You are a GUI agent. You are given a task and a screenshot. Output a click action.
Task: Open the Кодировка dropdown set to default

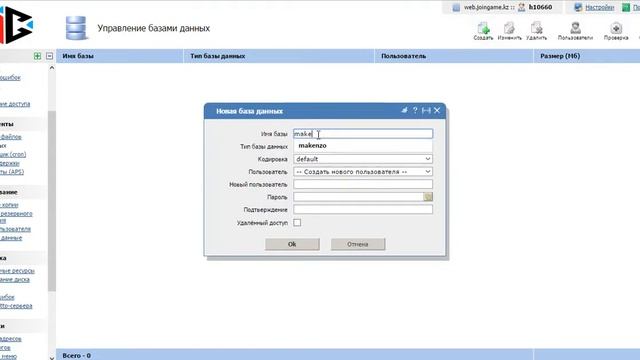(363, 159)
